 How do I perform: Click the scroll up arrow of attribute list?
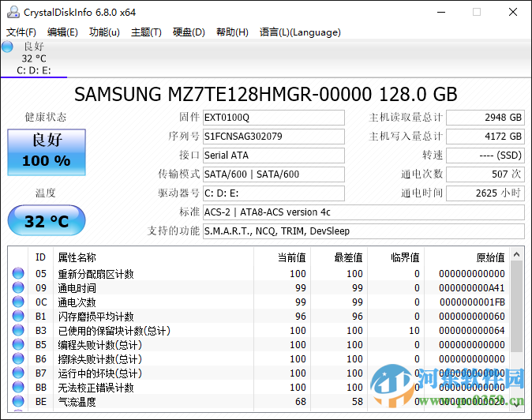pyautogui.click(x=517, y=254)
